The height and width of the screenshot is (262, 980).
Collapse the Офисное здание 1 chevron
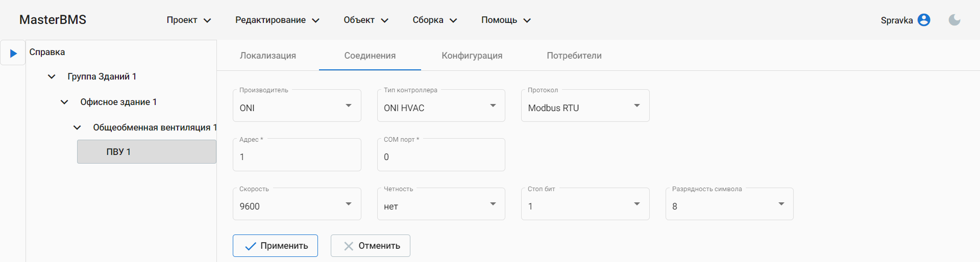64,102
